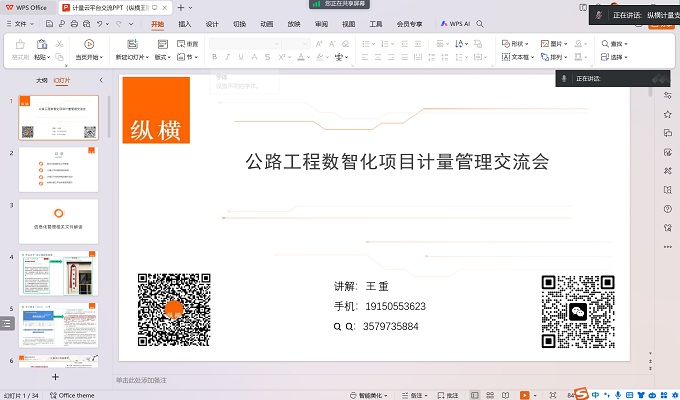Open new tab with plus icon
This screenshot has height=400, width=680.
pos(181,8)
